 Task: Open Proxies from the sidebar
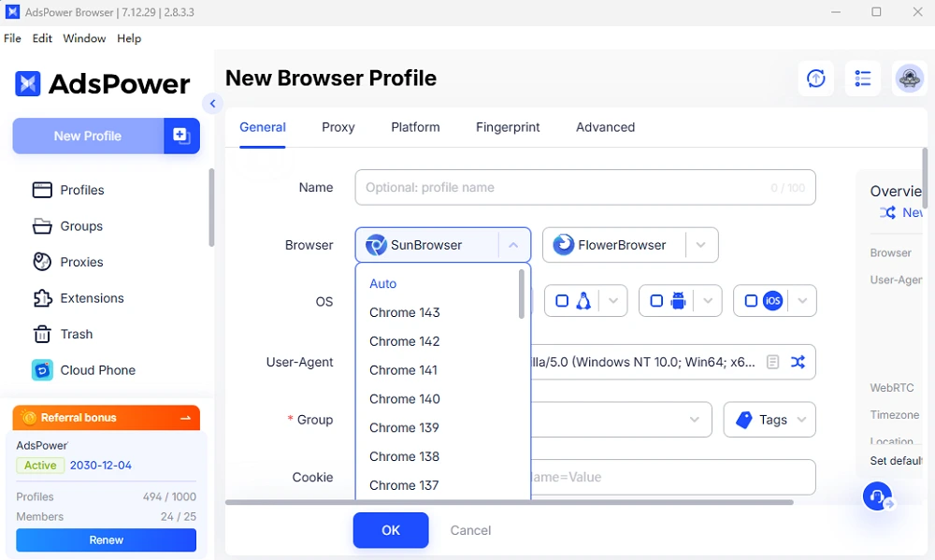pos(81,262)
